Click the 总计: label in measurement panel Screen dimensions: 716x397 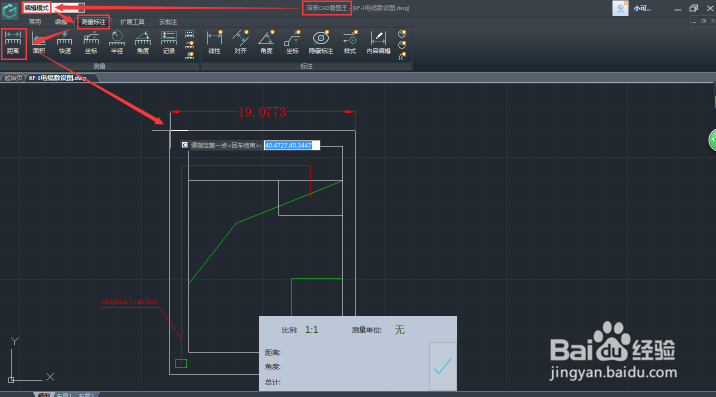click(x=273, y=382)
